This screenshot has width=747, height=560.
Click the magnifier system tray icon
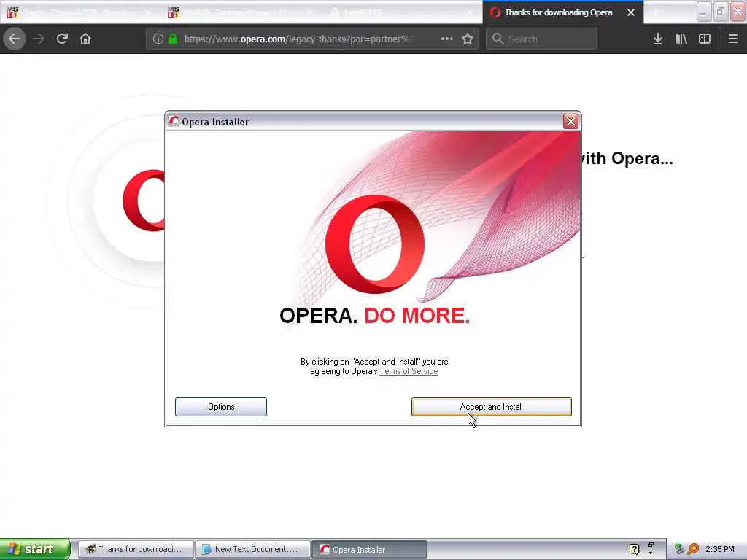(x=693, y=549)
